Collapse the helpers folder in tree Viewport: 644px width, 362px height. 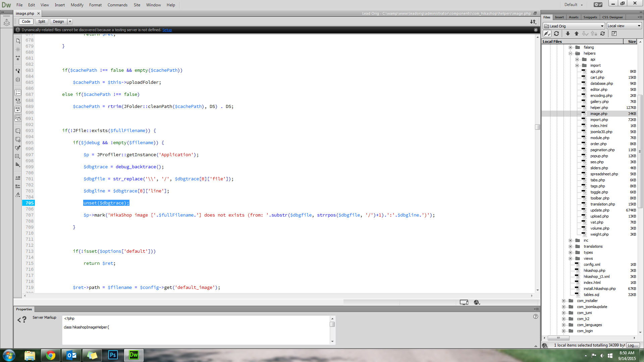pyautogui.click(x=570, y=53)
